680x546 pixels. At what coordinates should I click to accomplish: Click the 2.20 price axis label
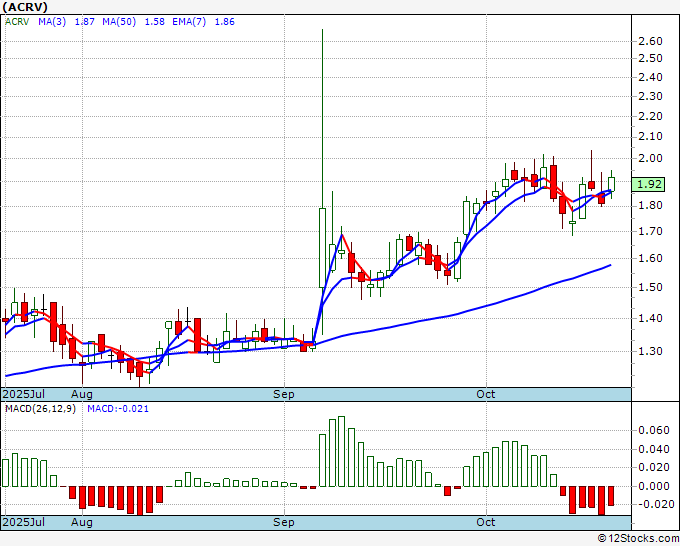(651, 116)
